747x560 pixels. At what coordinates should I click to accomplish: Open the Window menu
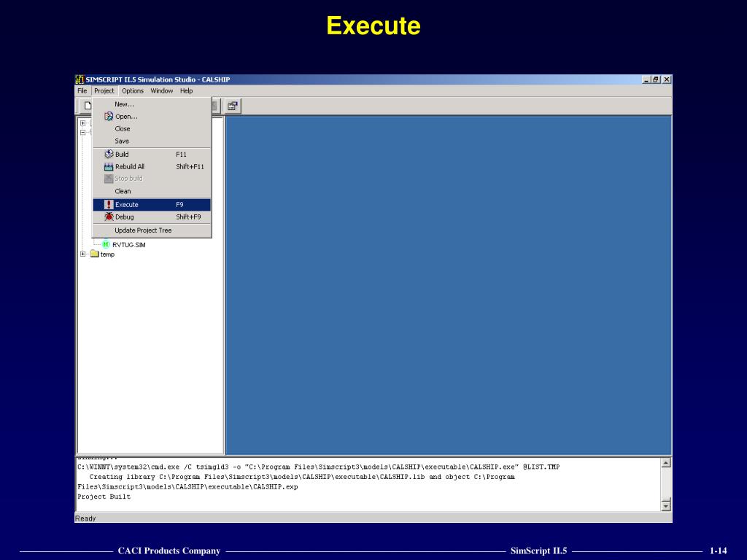[x=161, y=91]
